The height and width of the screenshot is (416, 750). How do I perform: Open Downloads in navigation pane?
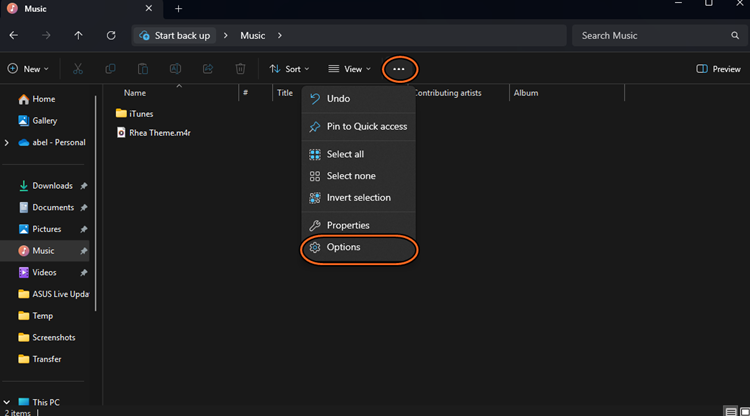point(46,186)
